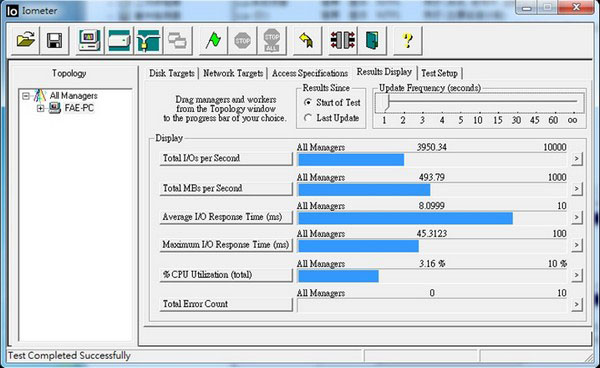Click empty Total Error Count progress bar

[x=432, y=305]
